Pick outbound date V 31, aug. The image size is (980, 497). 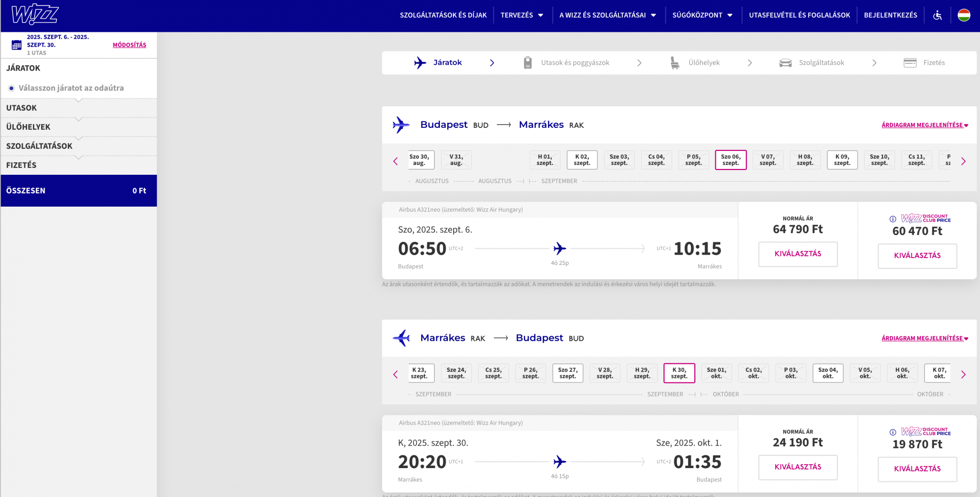tap(456, 160)
